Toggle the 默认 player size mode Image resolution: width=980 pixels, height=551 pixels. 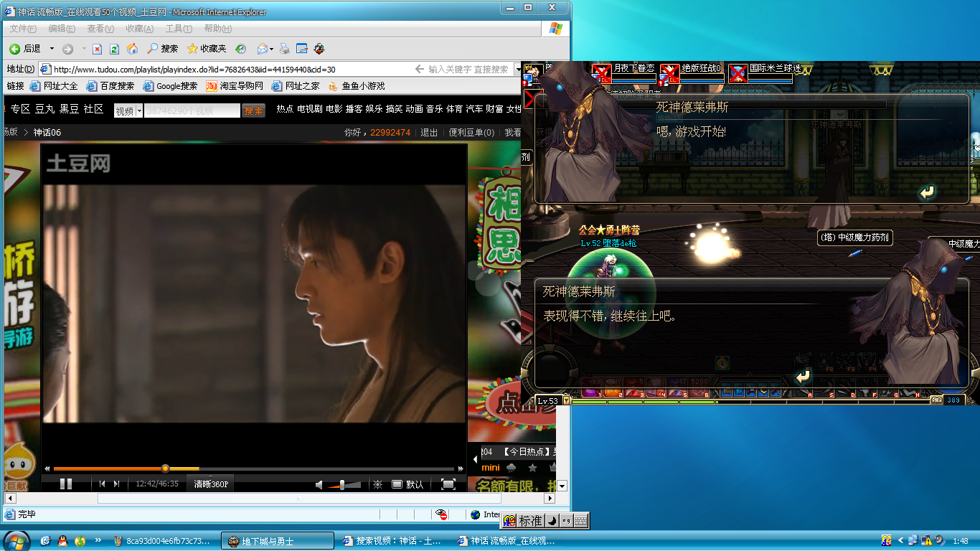(407, 484)
